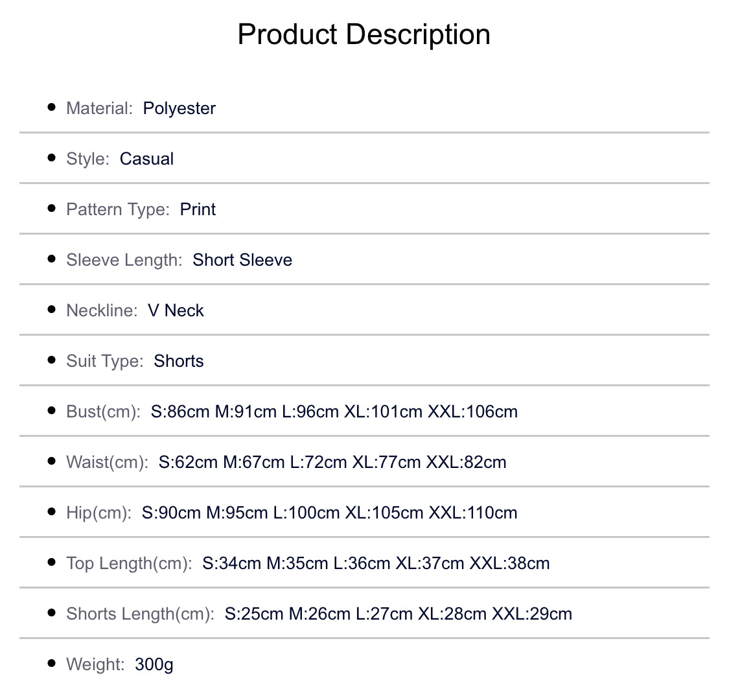Viewport: 729px width, 700px height.
Task: Click the Pattern Type label
Action: (x=117, y=209)
